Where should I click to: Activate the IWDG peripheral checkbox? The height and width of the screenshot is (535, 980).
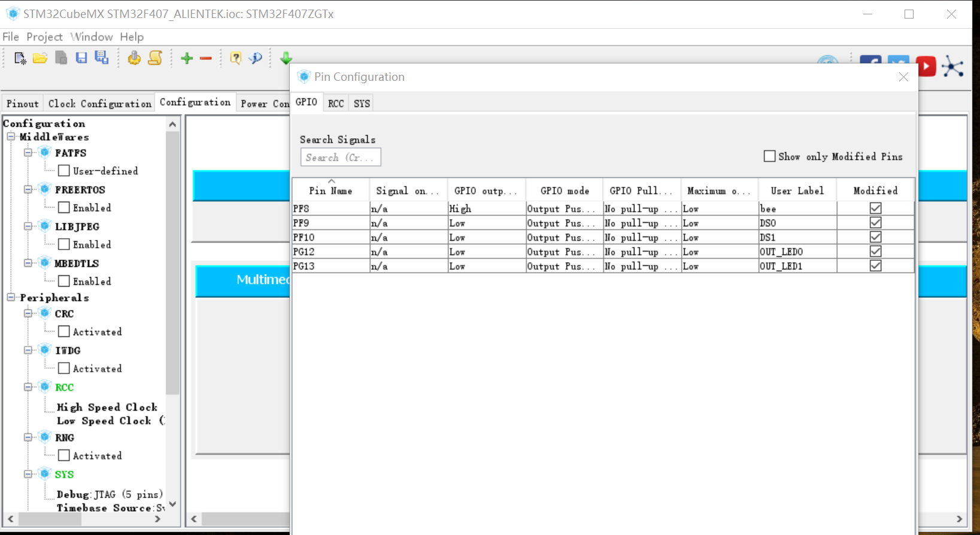64,368
